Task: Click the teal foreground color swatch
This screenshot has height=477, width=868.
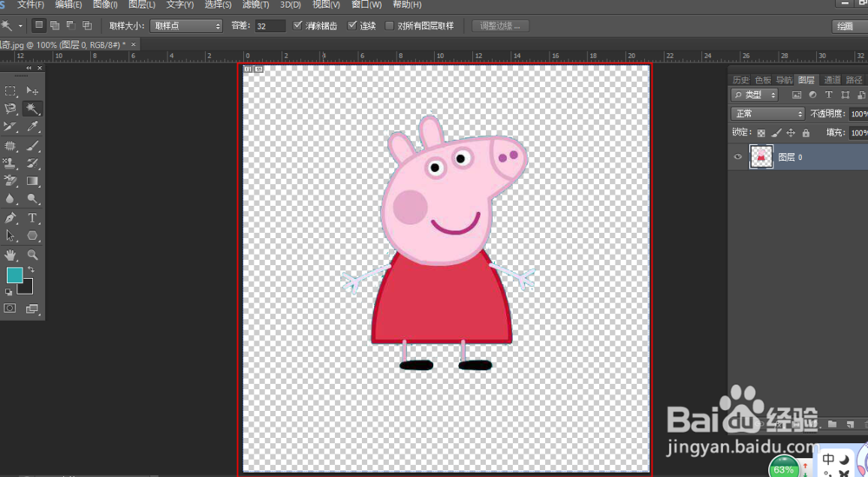Action: (x=14, y=275)
